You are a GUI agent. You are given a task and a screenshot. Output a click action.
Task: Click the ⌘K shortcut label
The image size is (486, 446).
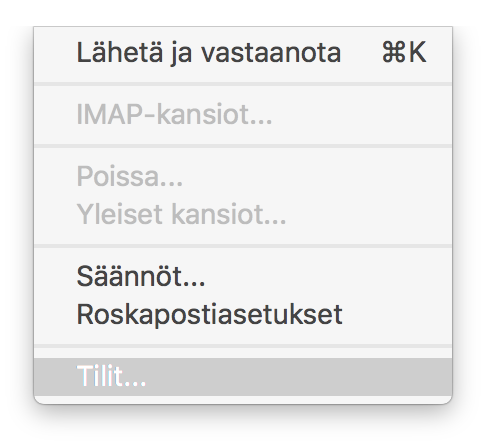pos(404,52)
